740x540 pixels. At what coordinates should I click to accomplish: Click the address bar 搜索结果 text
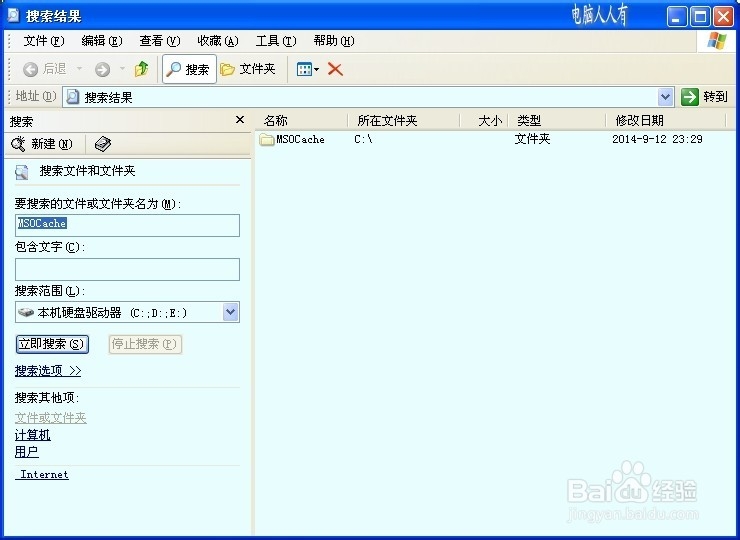pos(108,98)
